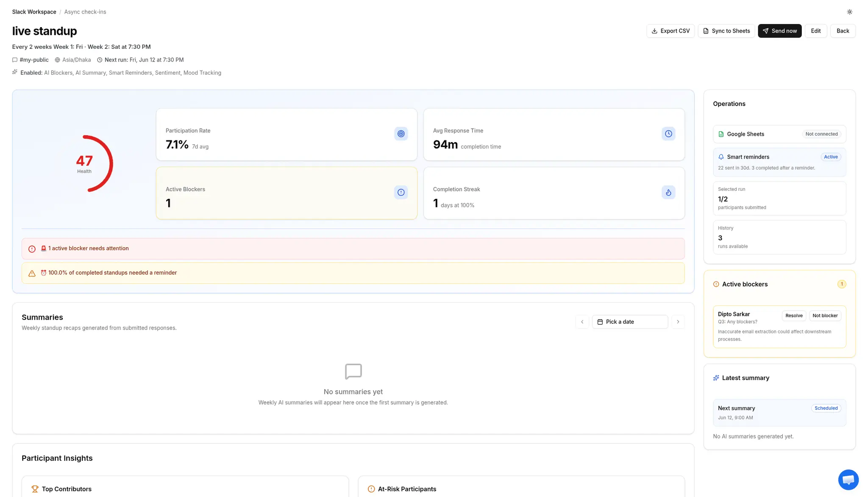Open the Active Blockers metric card

click(287, 193)
